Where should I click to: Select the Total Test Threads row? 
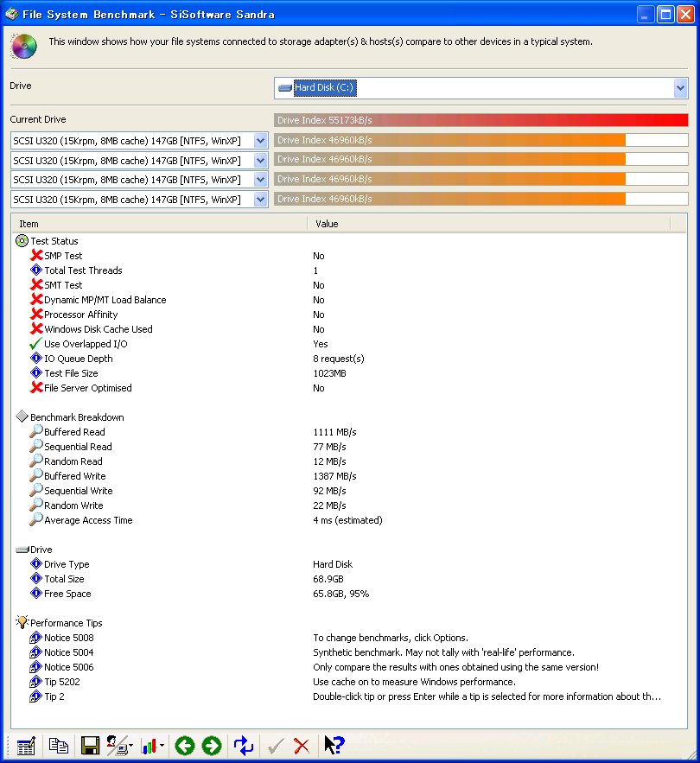pyautogui.click(x=348, y=270)
